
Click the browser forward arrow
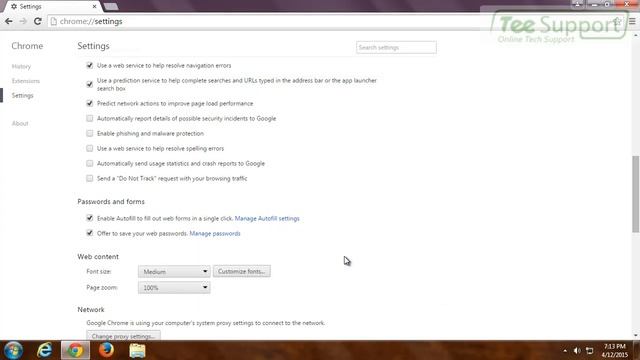(x=23, y=21)
